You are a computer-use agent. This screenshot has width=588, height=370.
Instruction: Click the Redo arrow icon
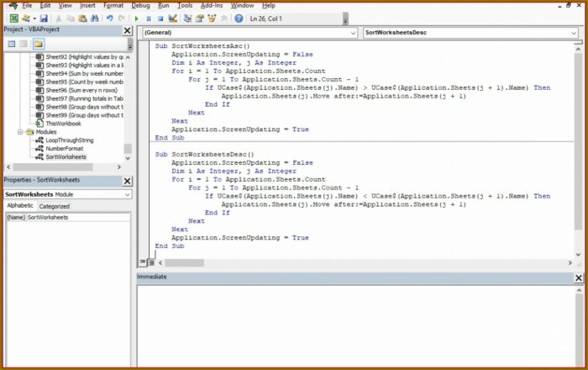[x=122, y=18]
